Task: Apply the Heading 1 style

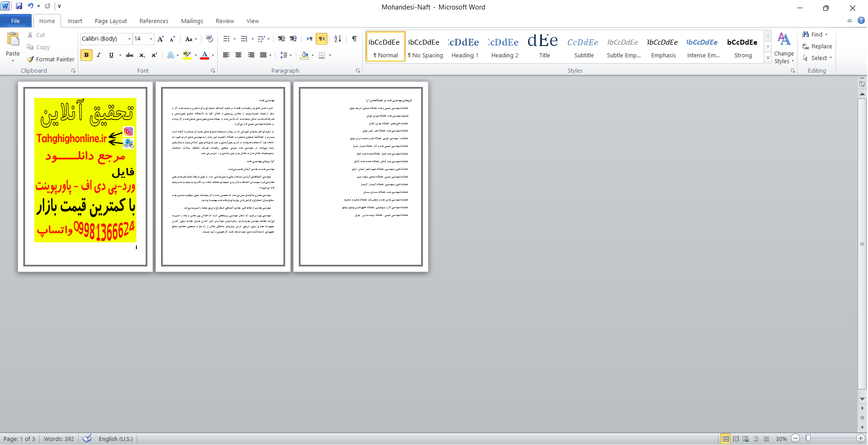Action: point(465,46)
